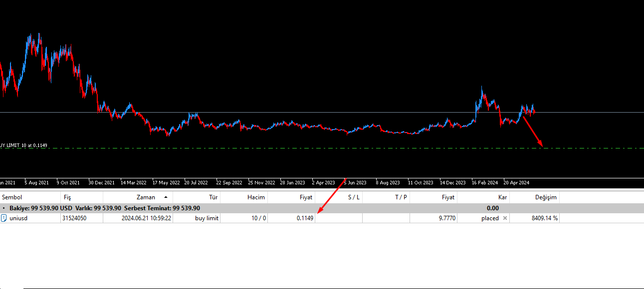Click the BUY LIMIT 10 at 0.1149 label

click(23, 145)
